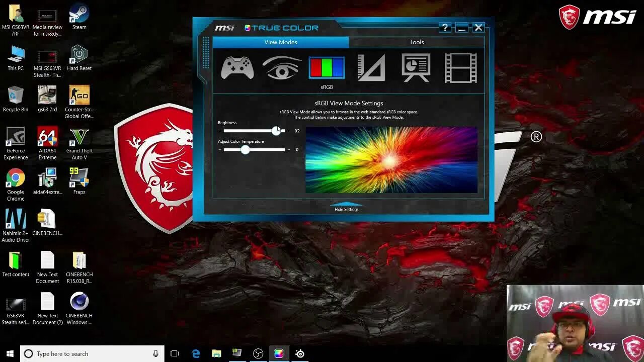Open the New Text Document file

click(47, 267)
